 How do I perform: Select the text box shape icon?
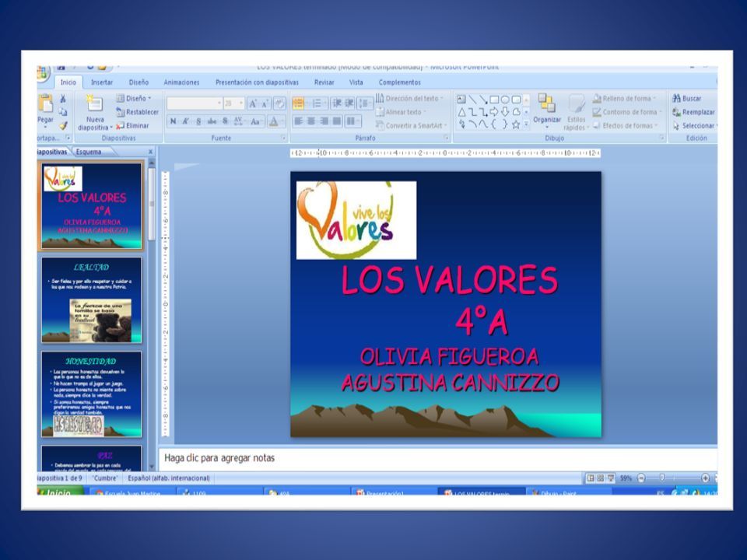coord(461,100)
